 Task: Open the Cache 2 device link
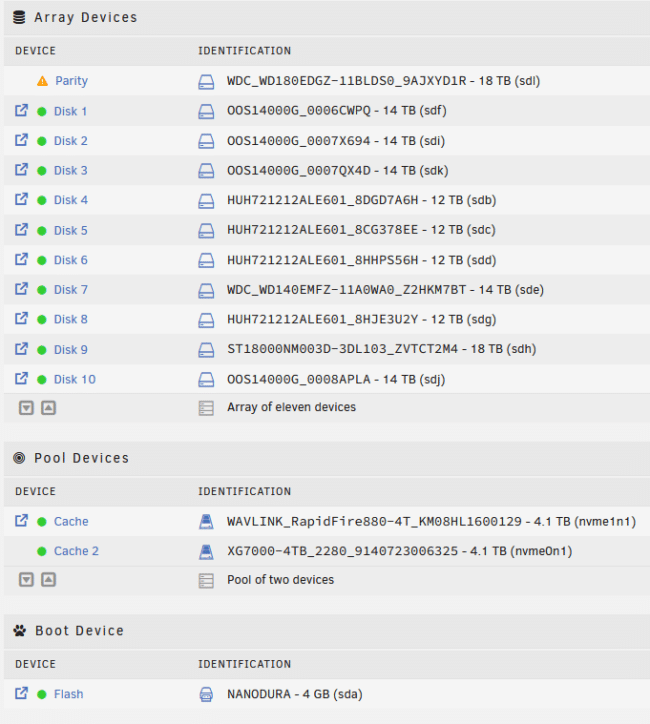tap(76, 551)
